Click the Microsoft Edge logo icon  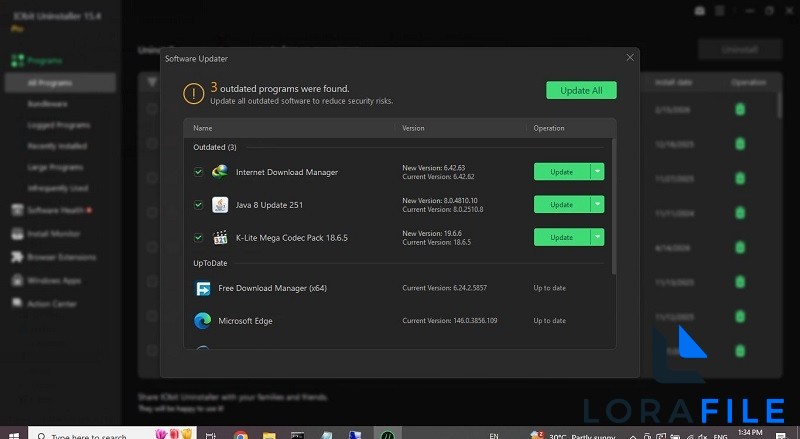(x=203, y=321)
